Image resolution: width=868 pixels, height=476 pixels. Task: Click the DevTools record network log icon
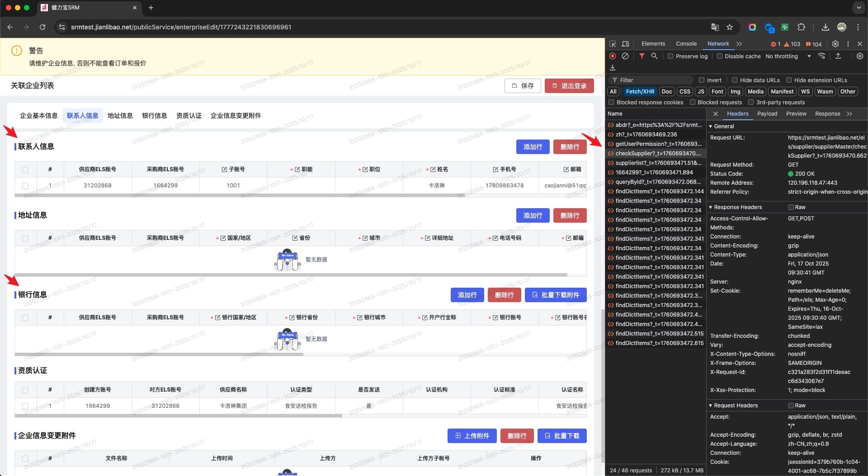[613, 56]
